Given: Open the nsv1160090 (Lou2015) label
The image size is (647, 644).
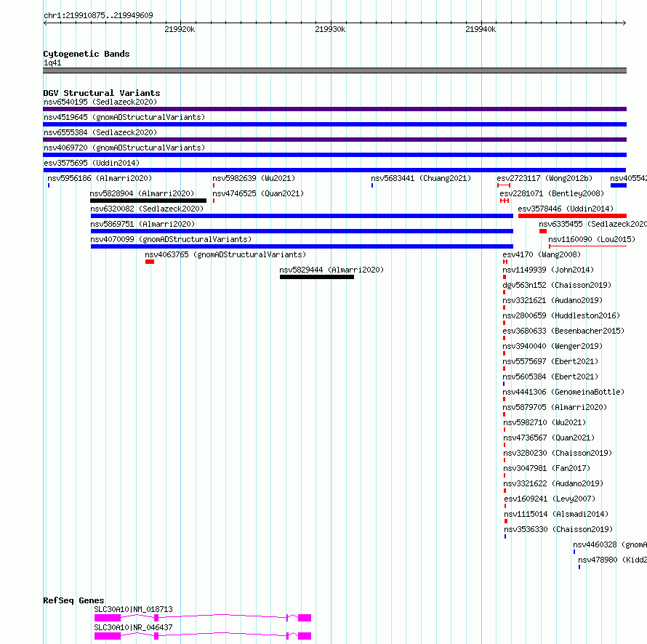Looking at the screenshot, I should click(592, 239).
